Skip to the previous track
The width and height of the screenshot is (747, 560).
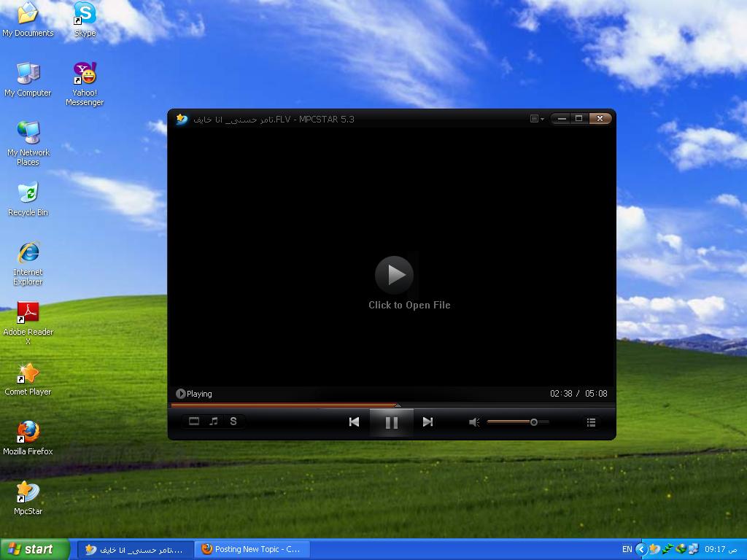pyautogui.click(x=354, y=422)
